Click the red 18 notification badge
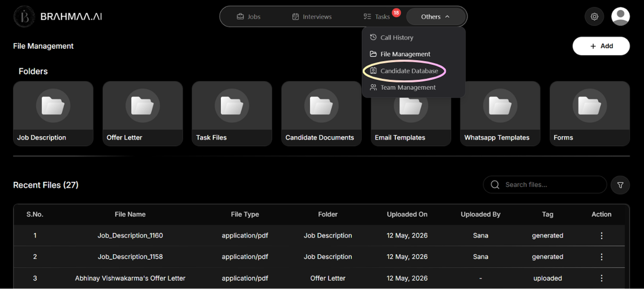Image resolution: width=644 pixels, height=289 pixels. coord(396,13)
